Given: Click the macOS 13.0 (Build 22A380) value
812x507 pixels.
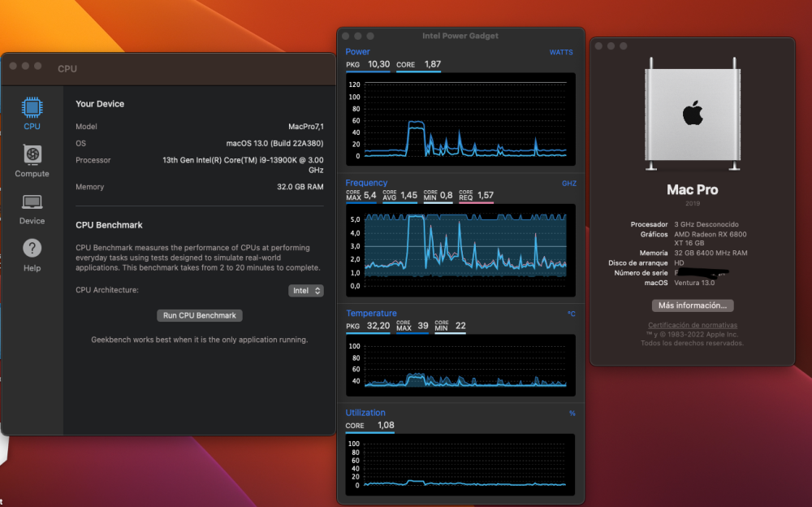Looking at the screenshot, I should point(274,143).
